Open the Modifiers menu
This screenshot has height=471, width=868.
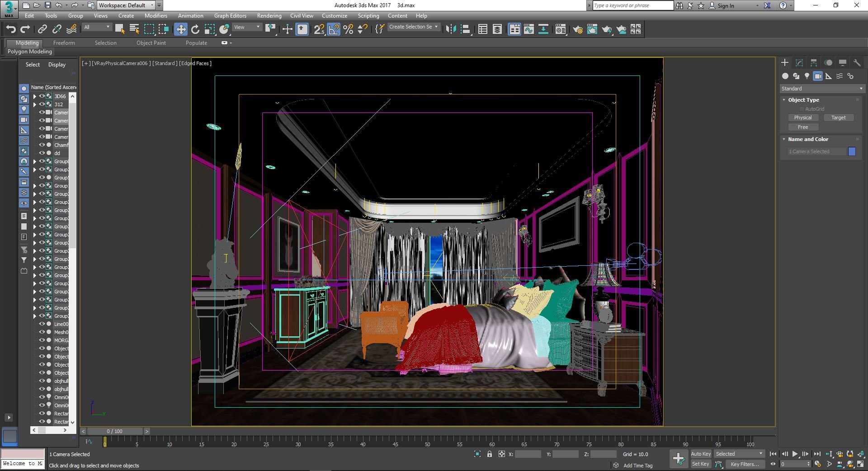pyautogui.click(x=156, y=16)
